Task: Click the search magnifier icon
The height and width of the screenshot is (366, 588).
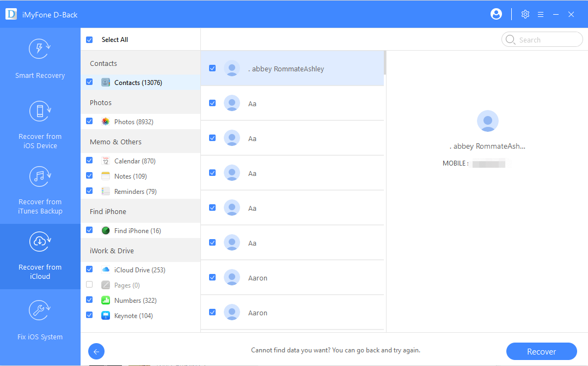Action: point(510,39)
